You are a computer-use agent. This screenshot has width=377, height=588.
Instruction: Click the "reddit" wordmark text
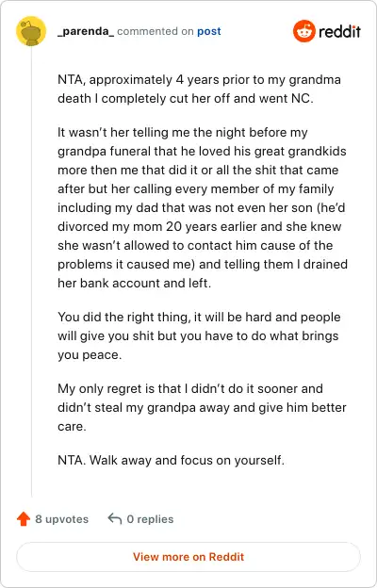click(x=340, y=31)
